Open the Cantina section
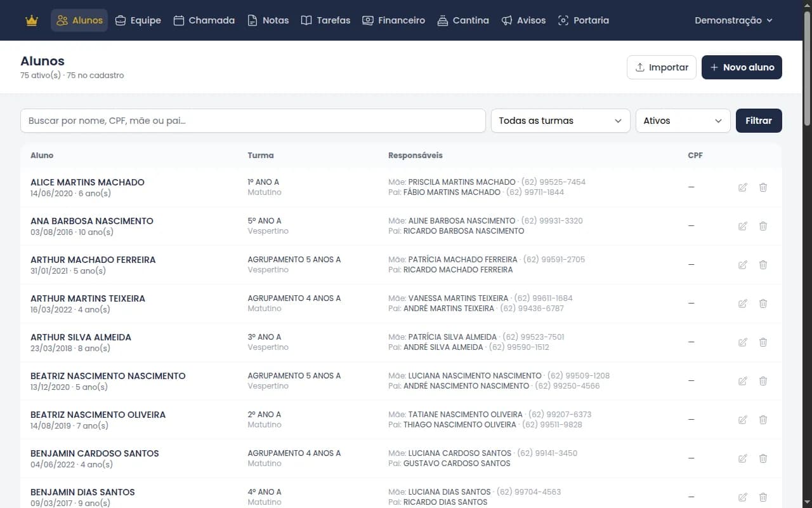Screen dimensions: 812x508 coord(463,20)
